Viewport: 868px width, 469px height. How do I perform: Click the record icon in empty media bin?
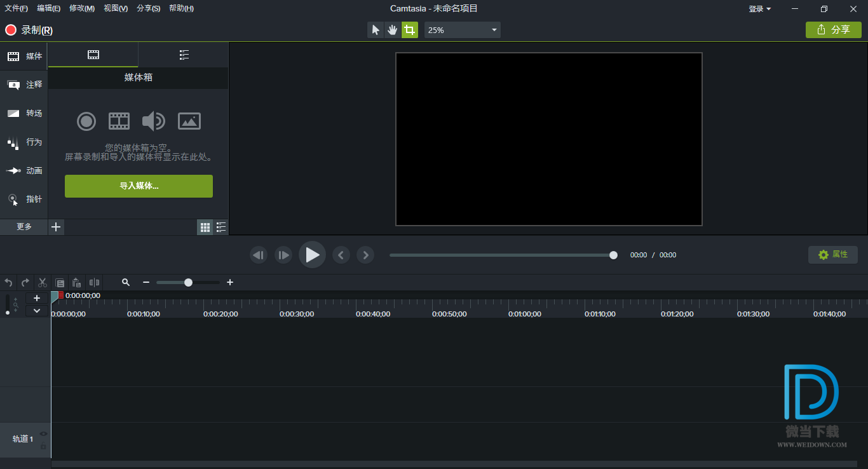[x=86, y=121]
